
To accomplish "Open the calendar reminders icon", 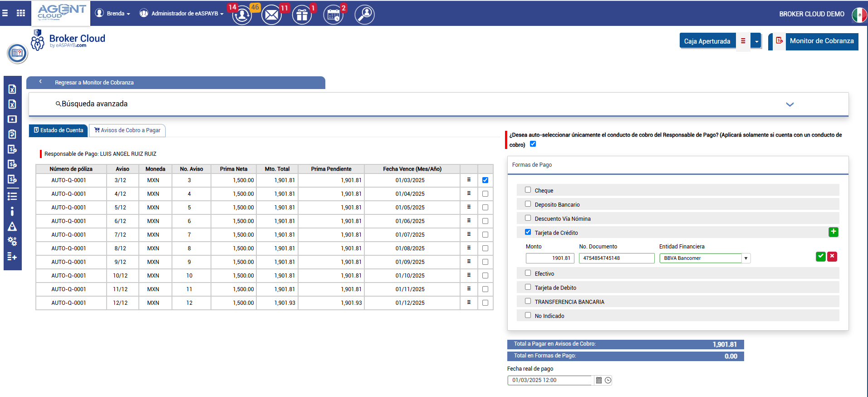I will pos(333,15).
